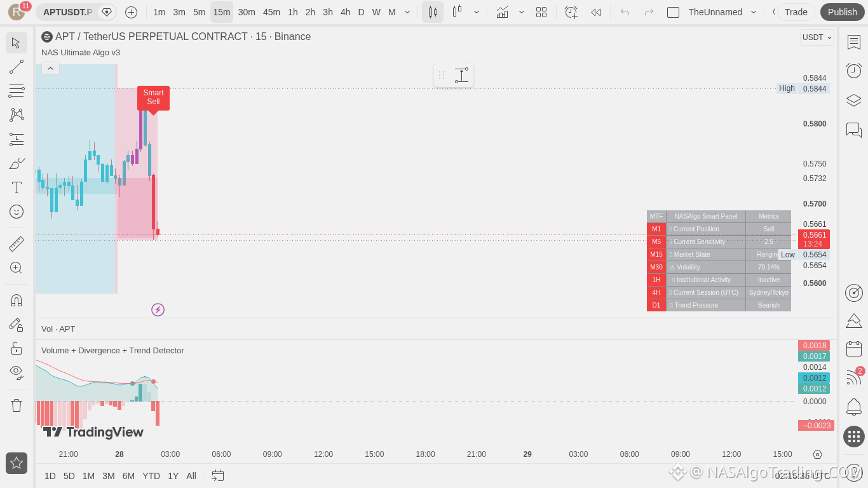The height and width of the screenshot is (488, 868).
Task: Toggle hide all drawings eye icon
Action: [x=17, y=372]
